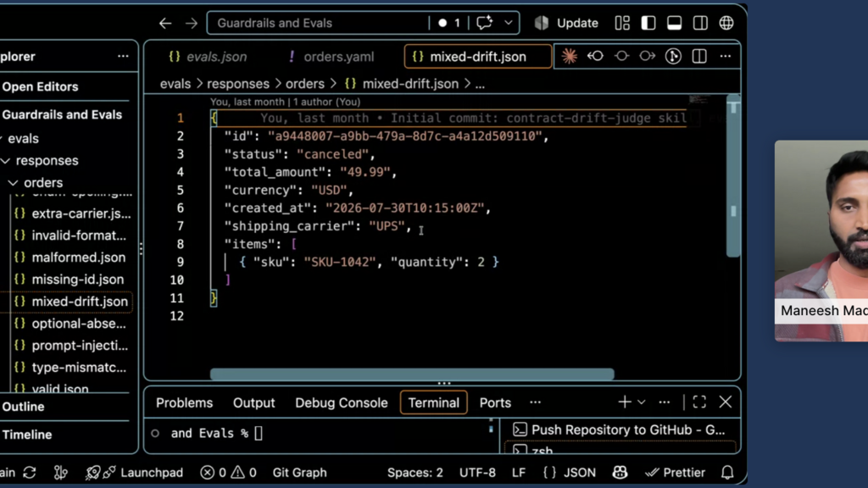Open editor more actions ellipsis
The height and width of the screenshot is (488, 868).
pos(726,57)
